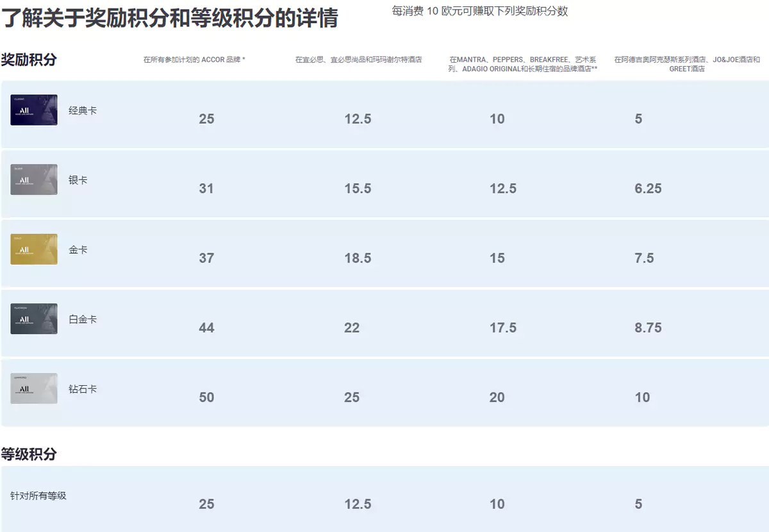The height and width of the screenshot is (532, 769).
Task: Select the Silver (银卡) card icon
Action: click(33, 179)
